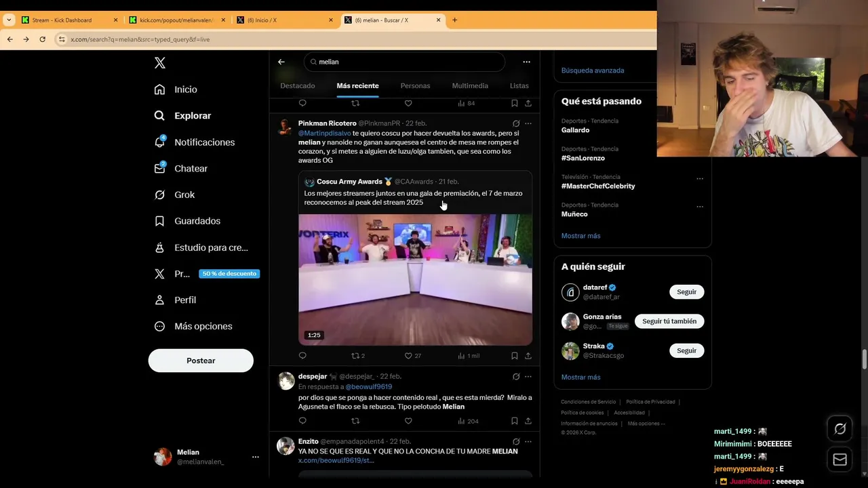Open search options three-dot menu
Image resolution: width=868 pixels, height=488 pixels.
coord(526,62)
